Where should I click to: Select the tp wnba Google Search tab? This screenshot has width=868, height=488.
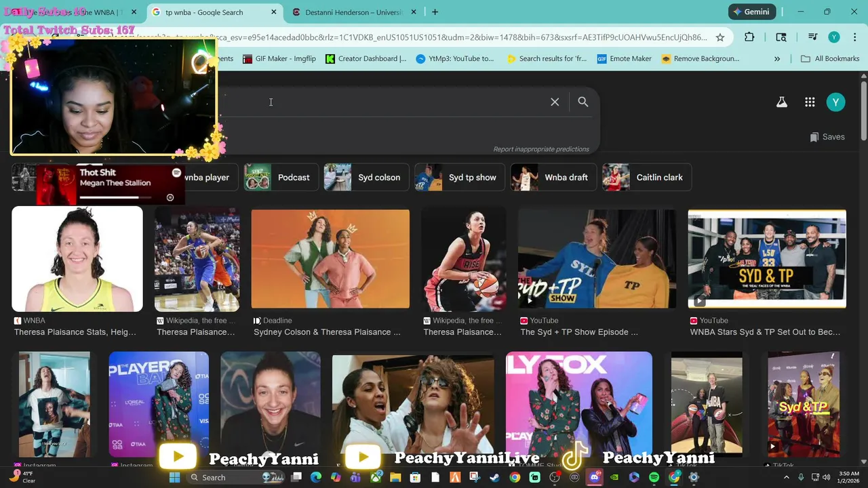point(214,12)
